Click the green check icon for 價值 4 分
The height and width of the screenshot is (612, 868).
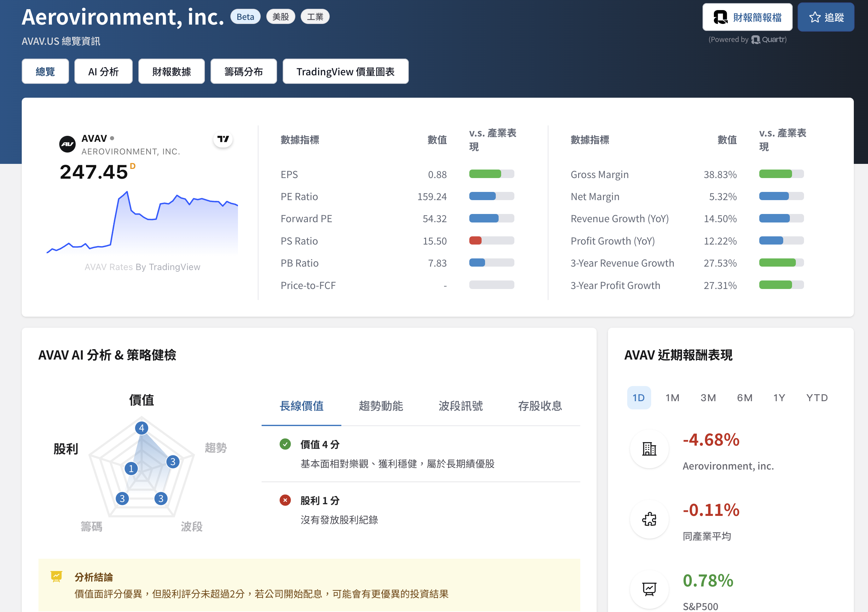(x=285, y=444)
